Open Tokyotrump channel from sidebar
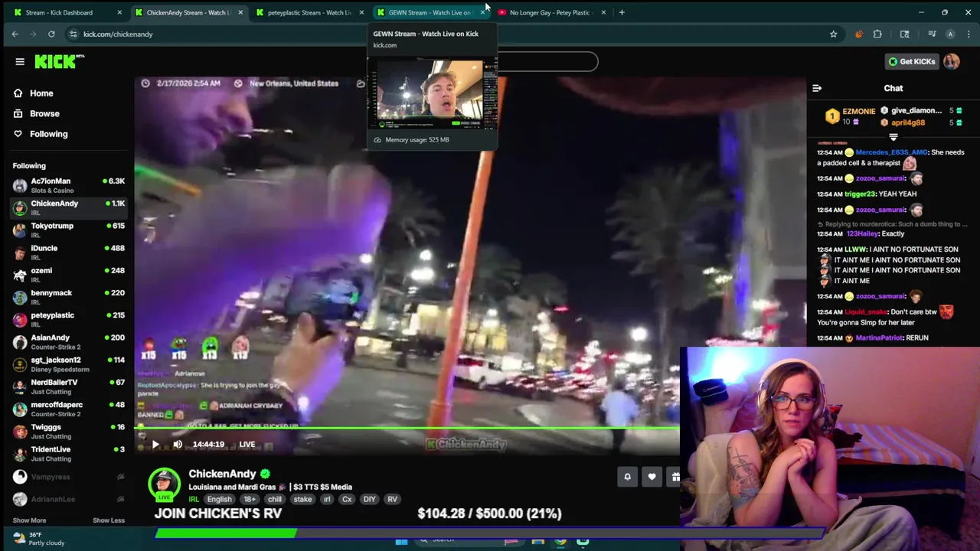Viewport: 980px width, 551px height. tap(68, 230)
